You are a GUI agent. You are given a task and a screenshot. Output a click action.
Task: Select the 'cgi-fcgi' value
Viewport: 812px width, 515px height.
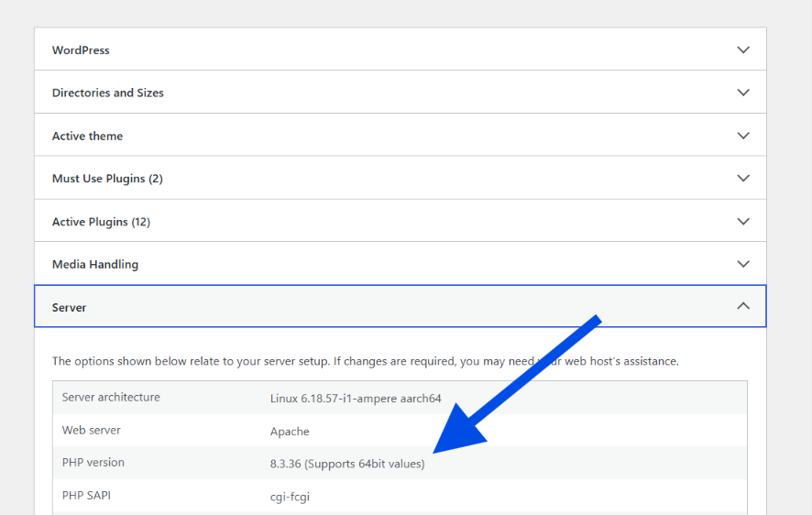point(290,497)
